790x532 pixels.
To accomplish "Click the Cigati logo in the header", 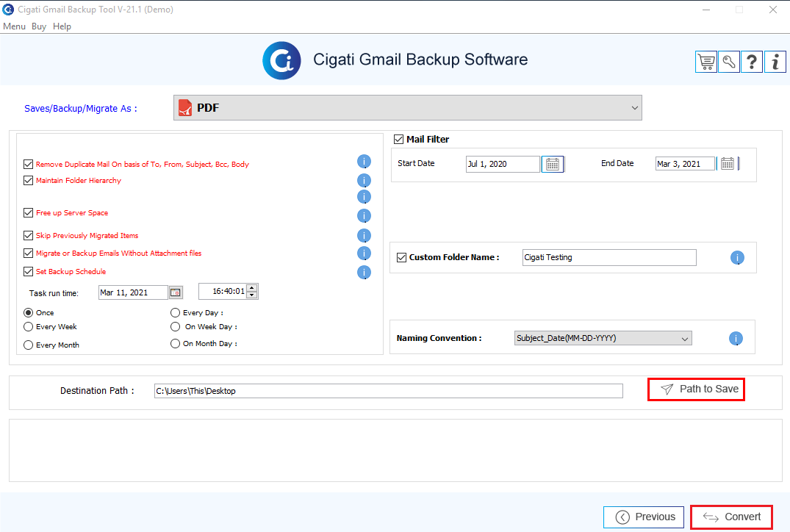I will pyautogui.click(x=281, y=60).
